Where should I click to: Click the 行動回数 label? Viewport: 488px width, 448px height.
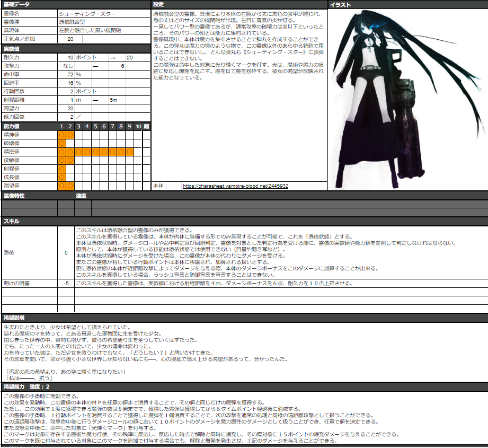pos(14,91)
